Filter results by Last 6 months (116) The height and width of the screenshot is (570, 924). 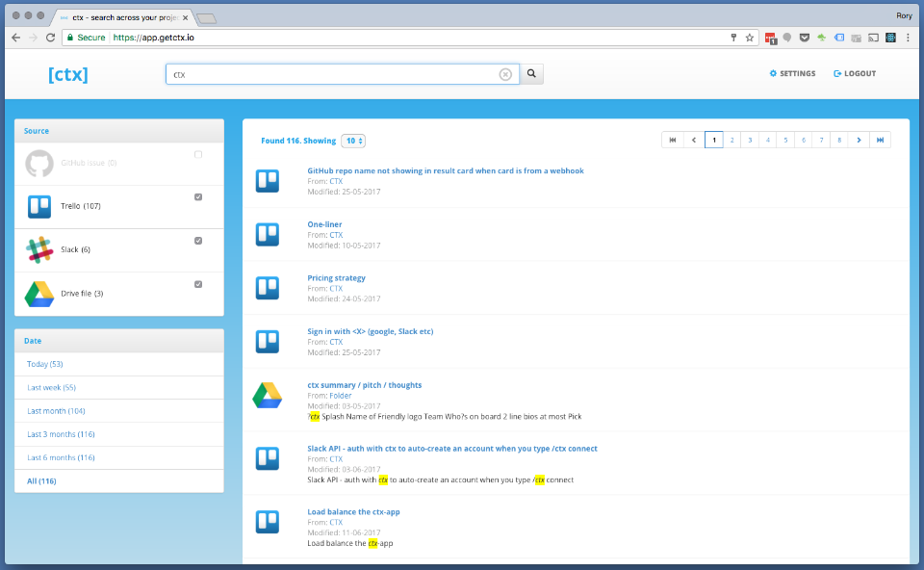61,458
